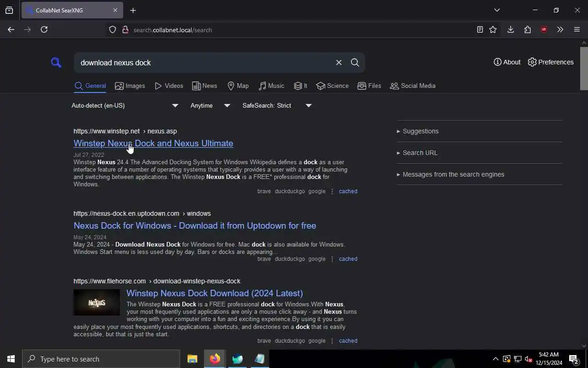The width and height of the screenshot is (588, 368).
Task: Open Winstep Nexus Dock Download (2024 Latest) result
Action: (x=215, y=293)
